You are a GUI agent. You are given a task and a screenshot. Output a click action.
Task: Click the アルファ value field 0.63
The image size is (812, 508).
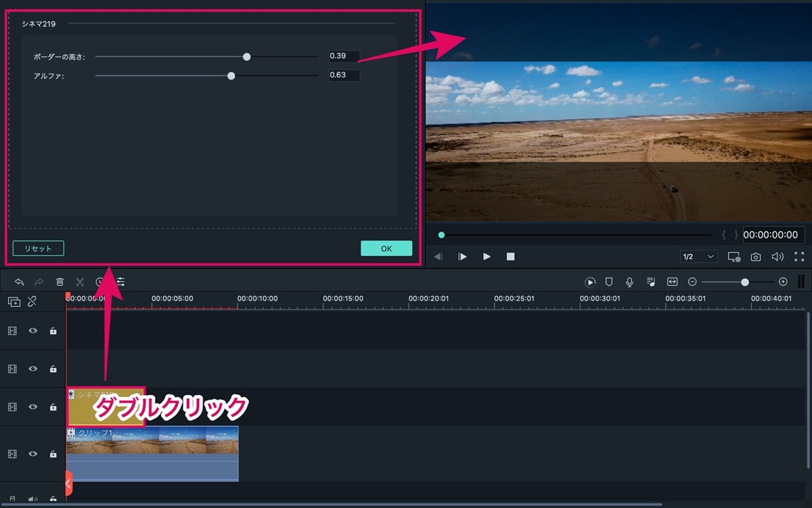344,75
